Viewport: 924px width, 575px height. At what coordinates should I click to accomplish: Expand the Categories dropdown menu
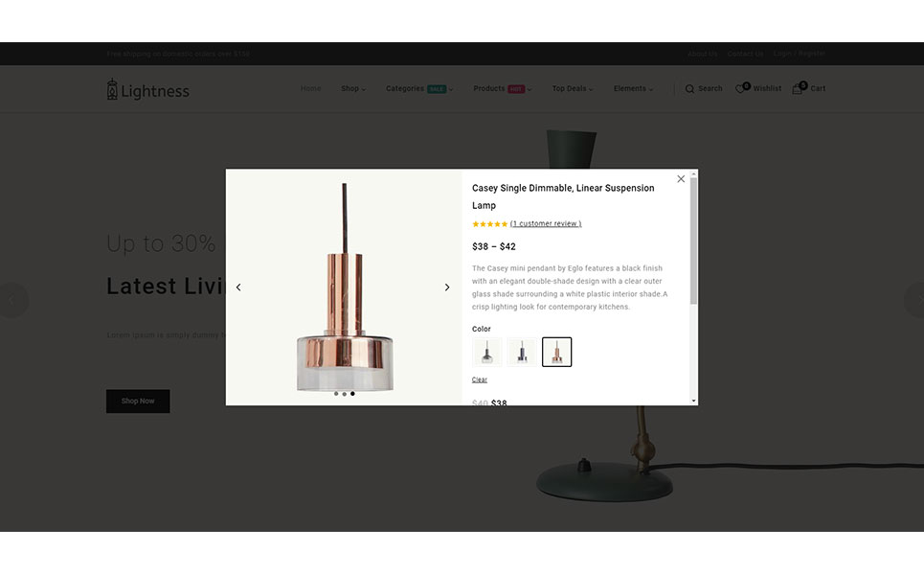tap(418, 89)
